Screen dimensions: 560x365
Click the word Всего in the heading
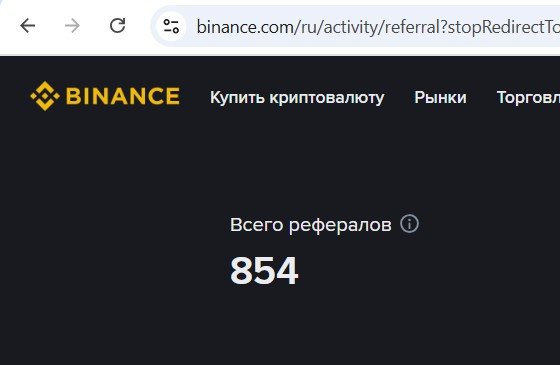pos(256,225)
